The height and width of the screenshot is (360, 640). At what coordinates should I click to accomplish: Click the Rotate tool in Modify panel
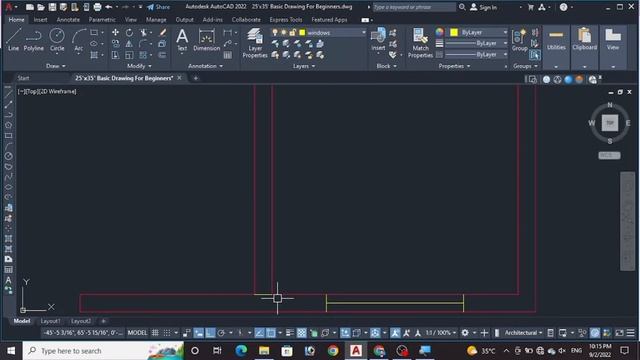pos(129,33)
